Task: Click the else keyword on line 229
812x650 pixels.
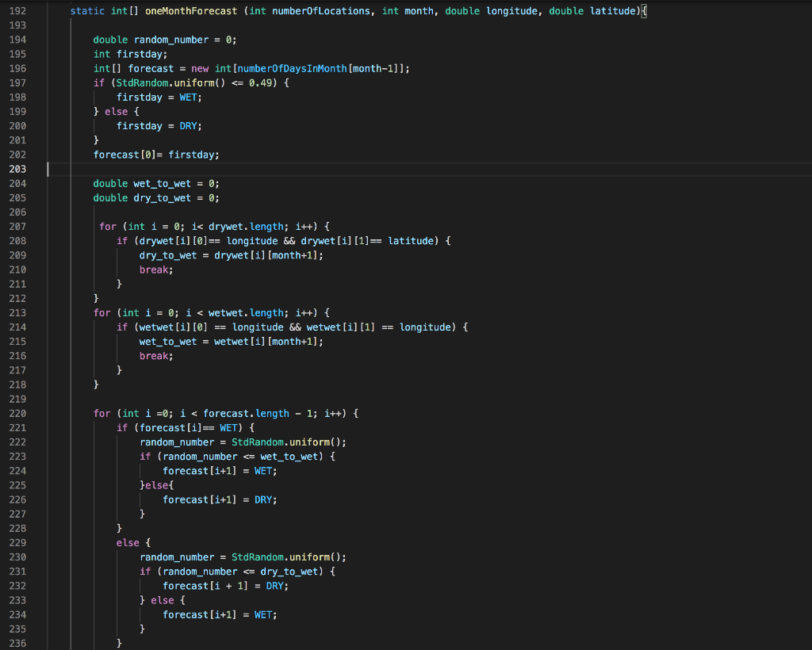Action: [x=127, y=542]
